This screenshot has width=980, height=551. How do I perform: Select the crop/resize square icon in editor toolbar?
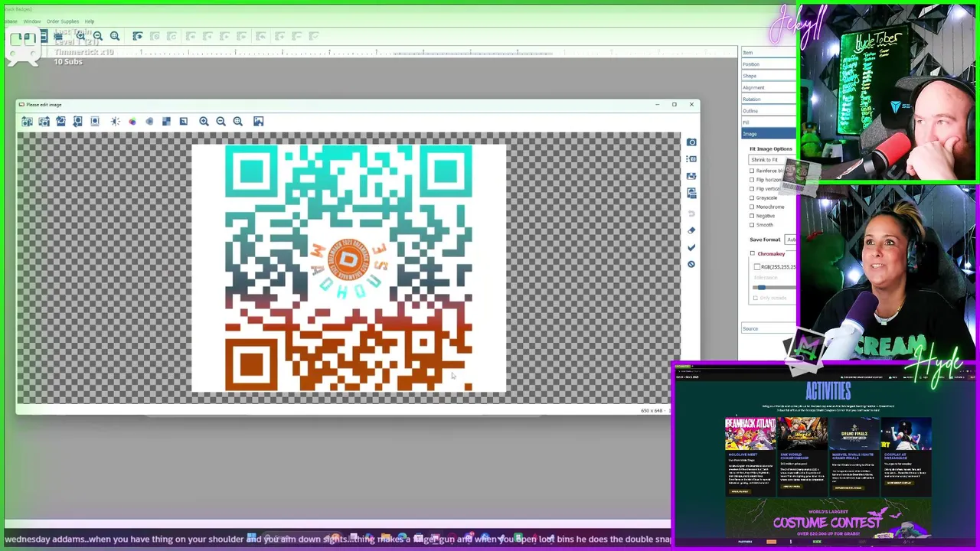(x=183, y=121)
